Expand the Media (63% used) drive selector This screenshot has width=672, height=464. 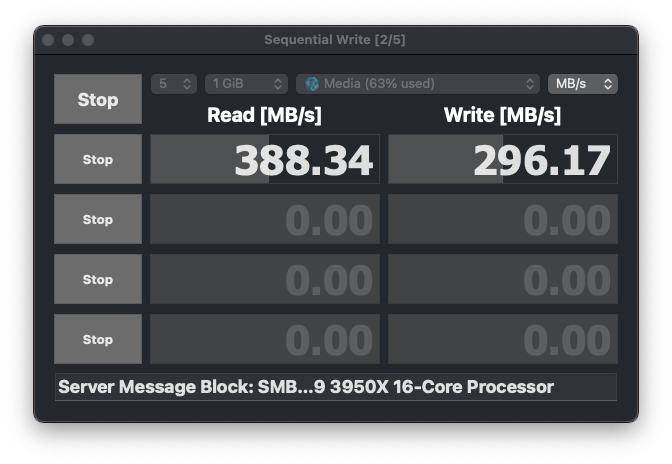click(x=418, y=84)
